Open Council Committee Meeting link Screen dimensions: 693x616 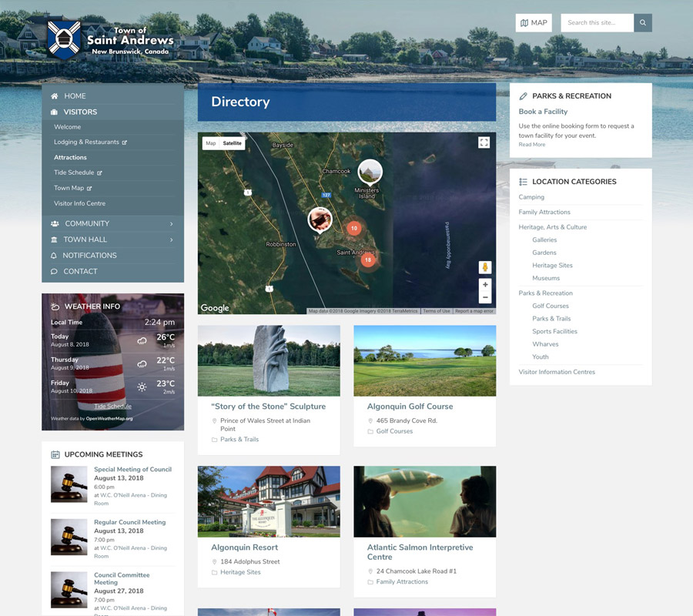122,578
